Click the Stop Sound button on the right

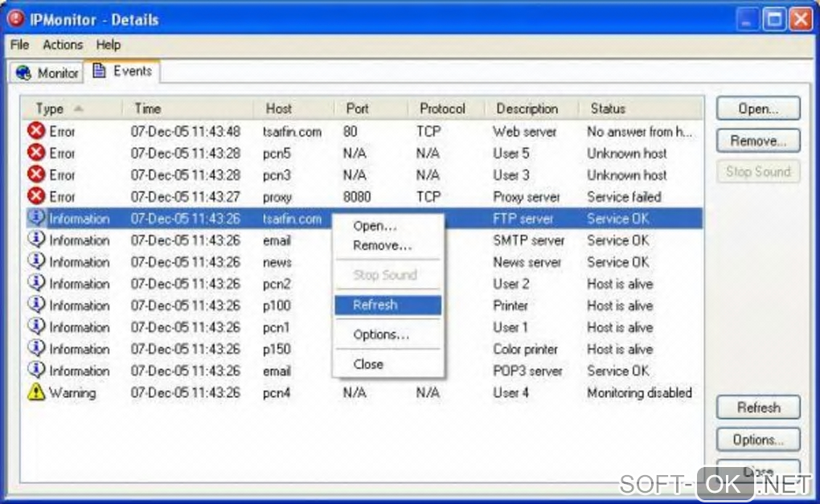(758, 171)
